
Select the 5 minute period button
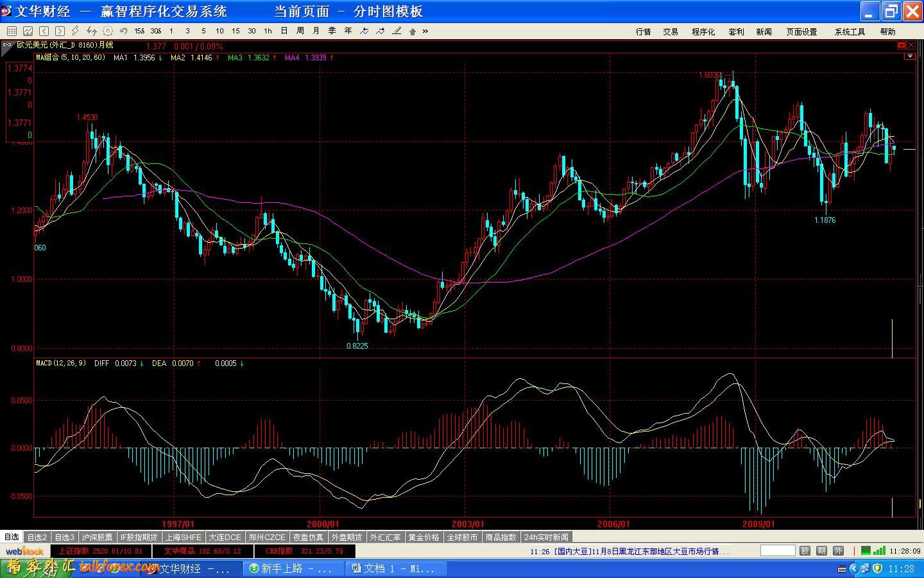pyautogui.click(x=203, y=31)
